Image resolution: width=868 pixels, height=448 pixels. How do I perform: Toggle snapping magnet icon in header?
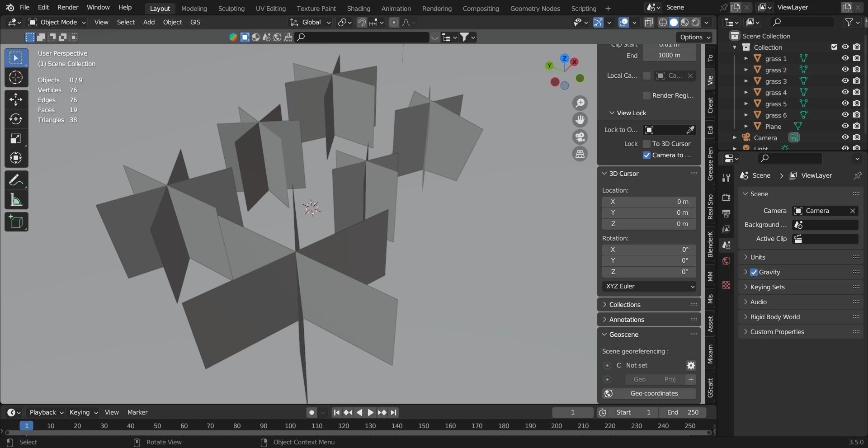(x=362, y=23)
